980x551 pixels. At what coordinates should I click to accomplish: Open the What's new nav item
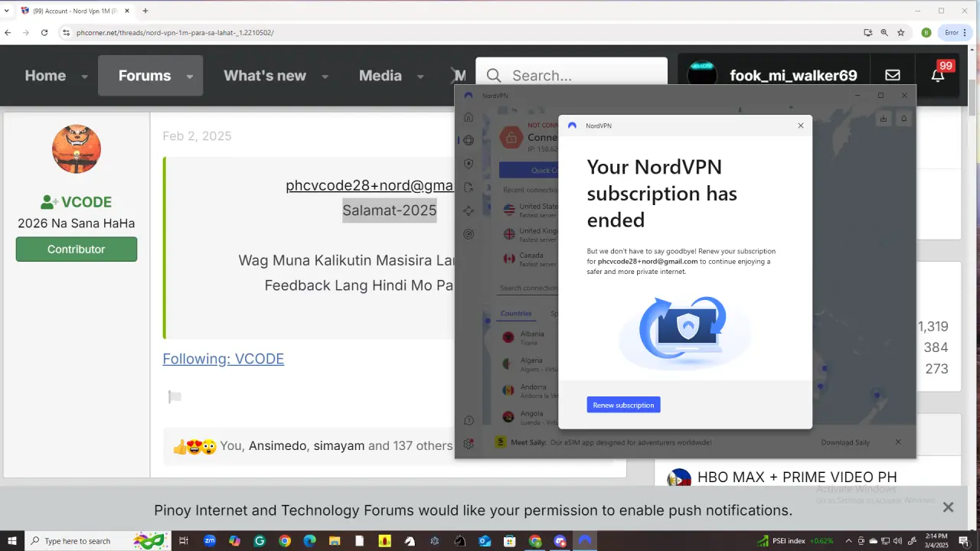265,75
